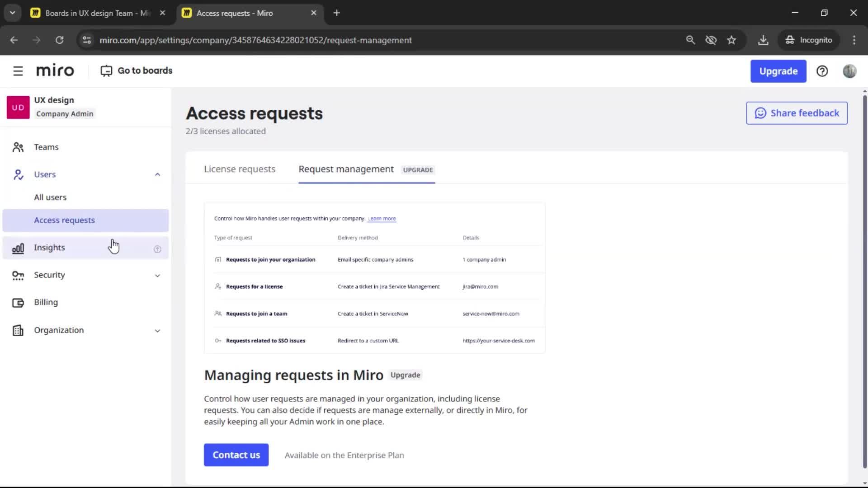This screenshot has height=488, width=868.
Task: Click the UX design company name
Action: [x=54, y=100]
